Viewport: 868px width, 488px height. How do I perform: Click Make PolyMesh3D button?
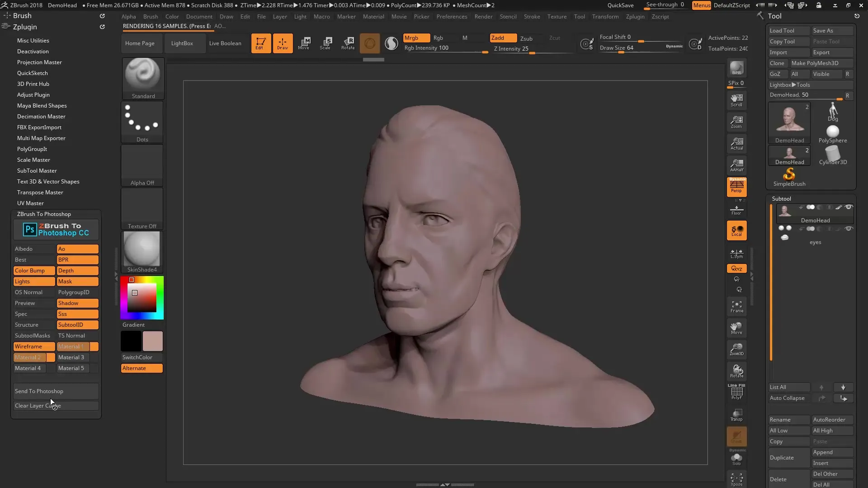tap(821, 63)
